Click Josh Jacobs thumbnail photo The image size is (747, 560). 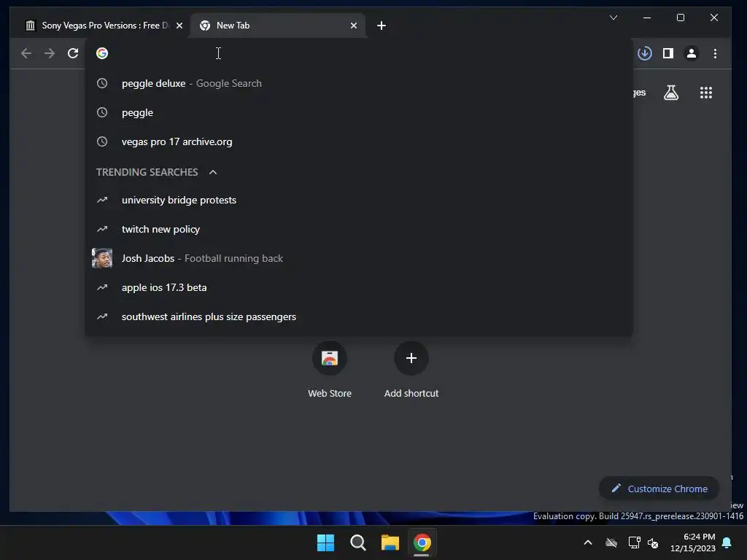pyautogui.click(x=102, y=258)
